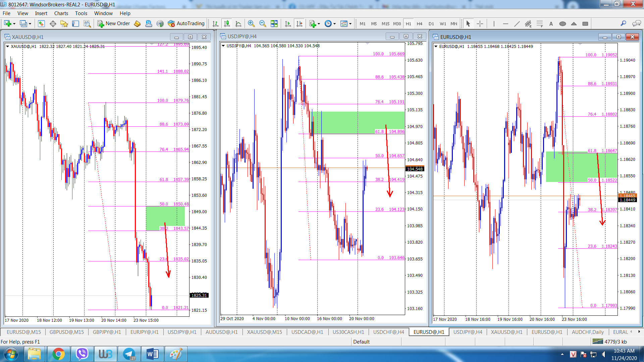This screenshot has height=362, width=644.
Task: Switch chart to line chart
Action: (238, 23)
